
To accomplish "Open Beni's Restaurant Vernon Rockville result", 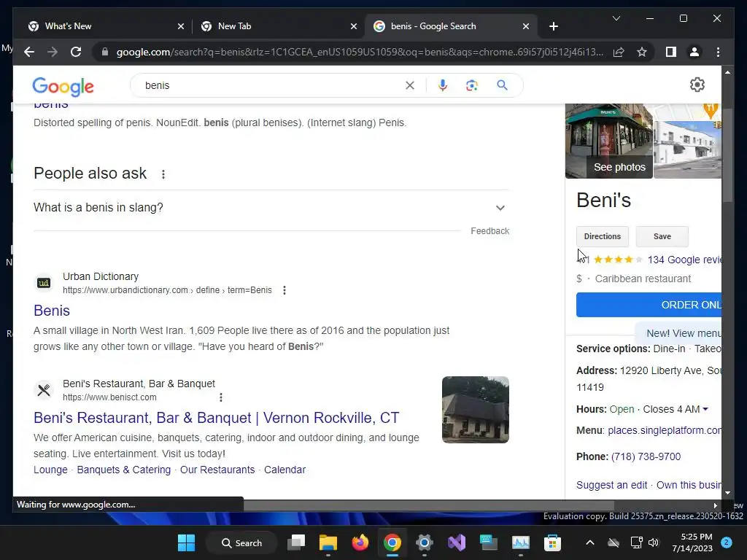I will [x=216, y=418].
